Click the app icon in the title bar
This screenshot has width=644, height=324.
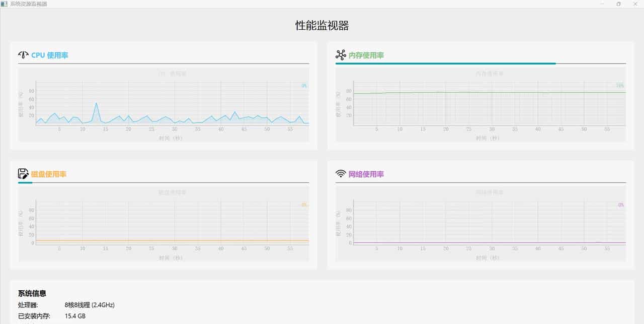click(4, 4)
